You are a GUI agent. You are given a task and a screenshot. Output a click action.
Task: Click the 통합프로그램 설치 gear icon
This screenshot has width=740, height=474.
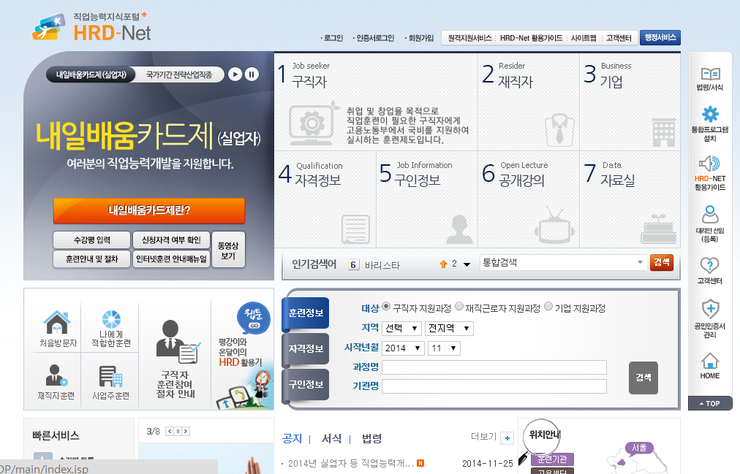[709, 116]
